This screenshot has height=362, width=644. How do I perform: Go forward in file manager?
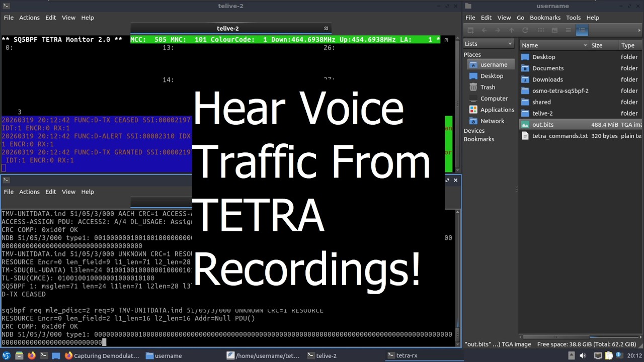[x=498, y=30]
